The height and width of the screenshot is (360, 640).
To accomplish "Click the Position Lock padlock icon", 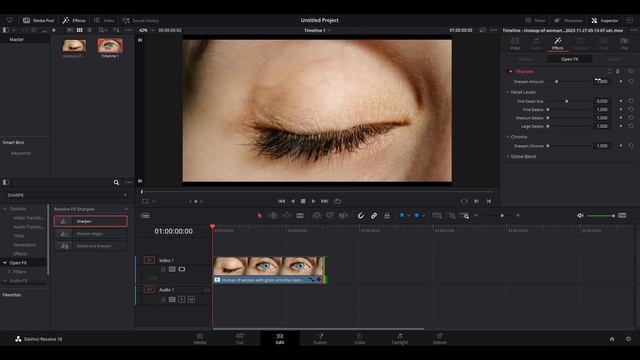I will [387, 216].
